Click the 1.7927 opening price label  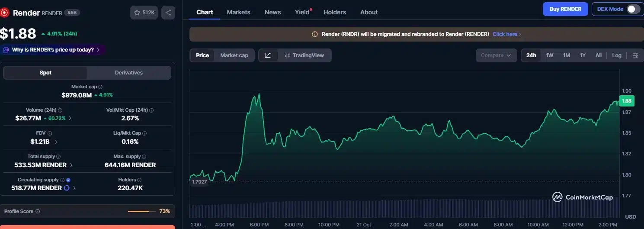[x=199, y=182]
